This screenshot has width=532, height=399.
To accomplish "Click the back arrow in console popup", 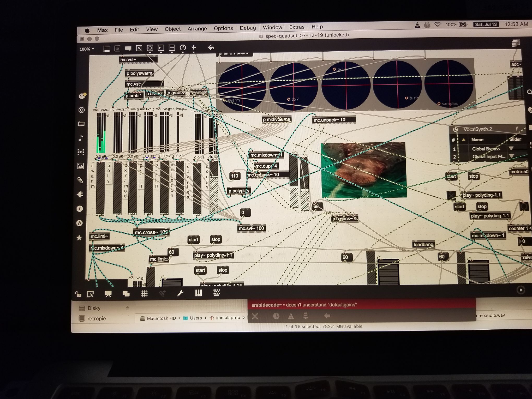I will (327, 316).
